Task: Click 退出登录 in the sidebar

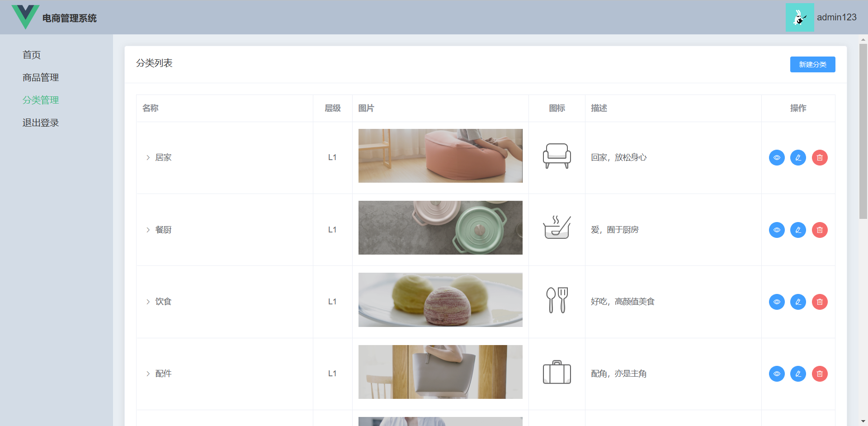Action: tap(41, 123)
